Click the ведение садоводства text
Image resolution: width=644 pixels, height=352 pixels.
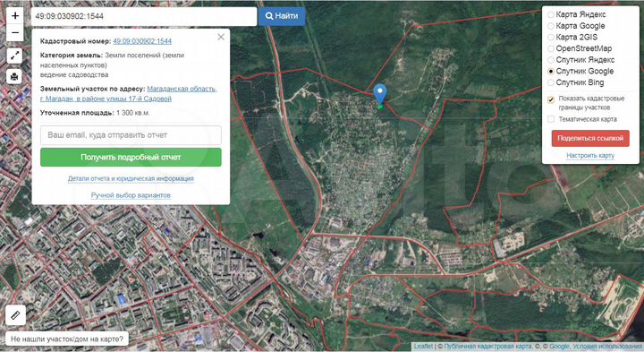(x=74, y=75)
